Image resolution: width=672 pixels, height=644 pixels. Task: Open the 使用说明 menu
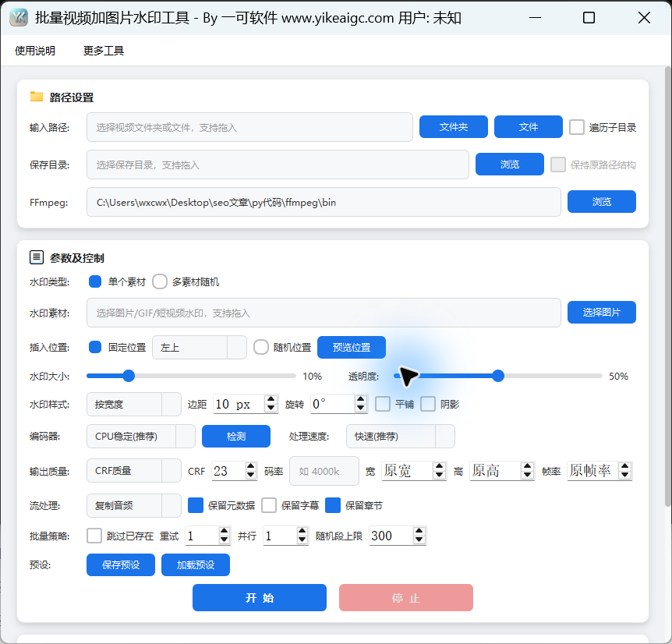coord(35,51)
